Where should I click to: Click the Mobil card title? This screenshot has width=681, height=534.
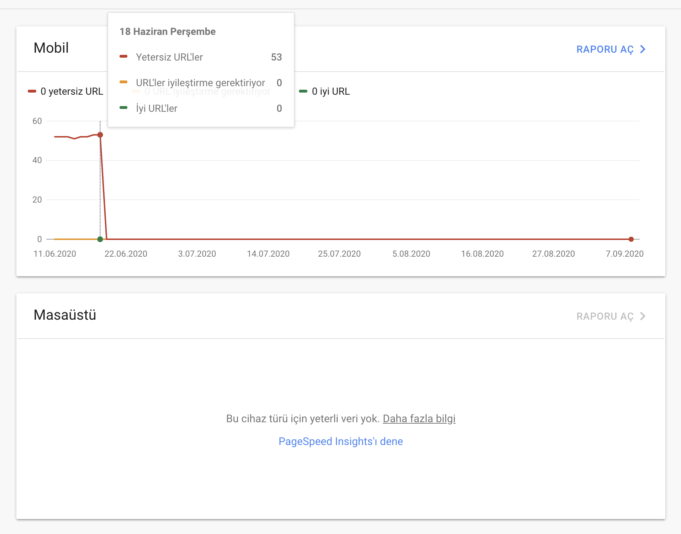click(51, 49)
